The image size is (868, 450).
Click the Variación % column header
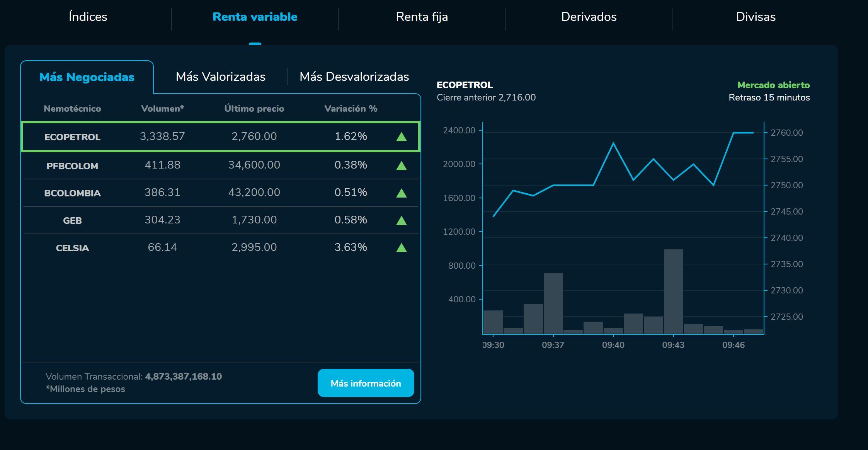(x=351, y=109)
